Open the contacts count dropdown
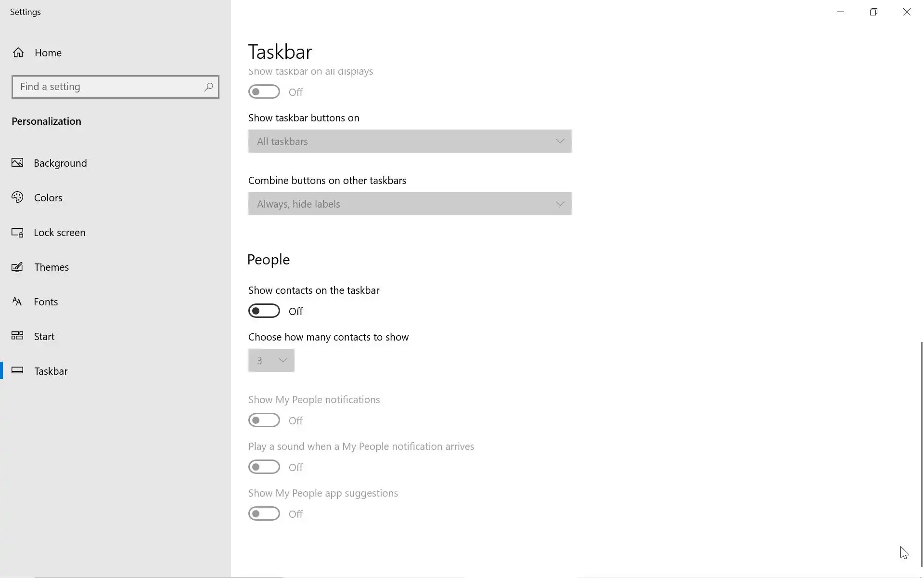Image resolution: width=924 pixels, height=578 pixels. [271, 360]
